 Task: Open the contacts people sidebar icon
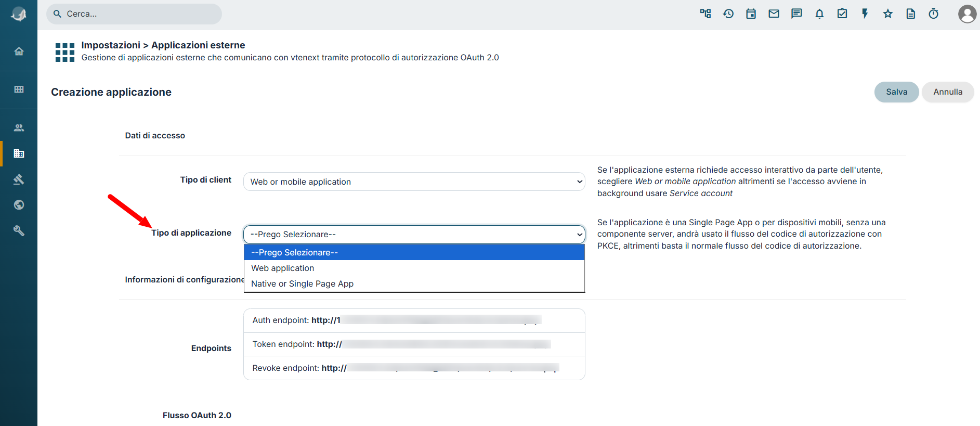coord(19,127)
